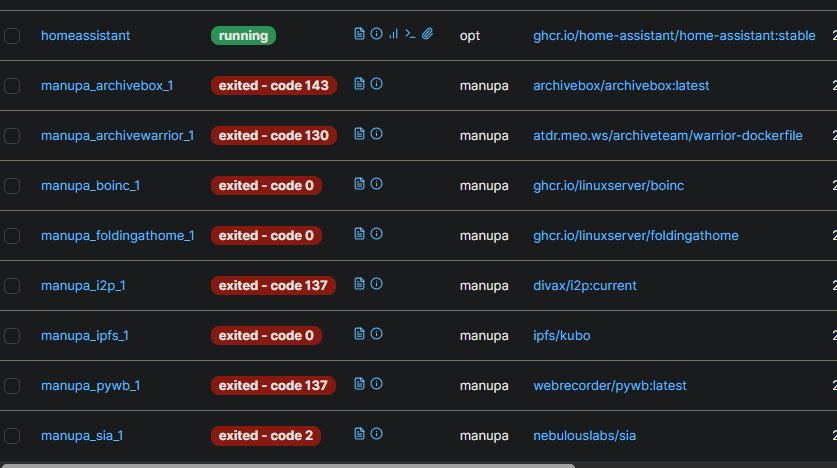The image size is (837, 468).
Task: Open image archivebox/archivebox:latest
Action: coord(621,86)
